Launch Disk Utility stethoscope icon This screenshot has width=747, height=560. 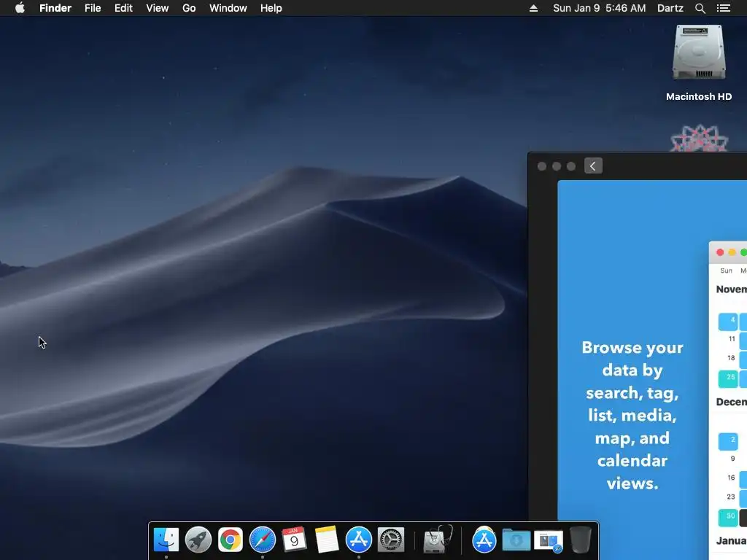coord(438,539)
